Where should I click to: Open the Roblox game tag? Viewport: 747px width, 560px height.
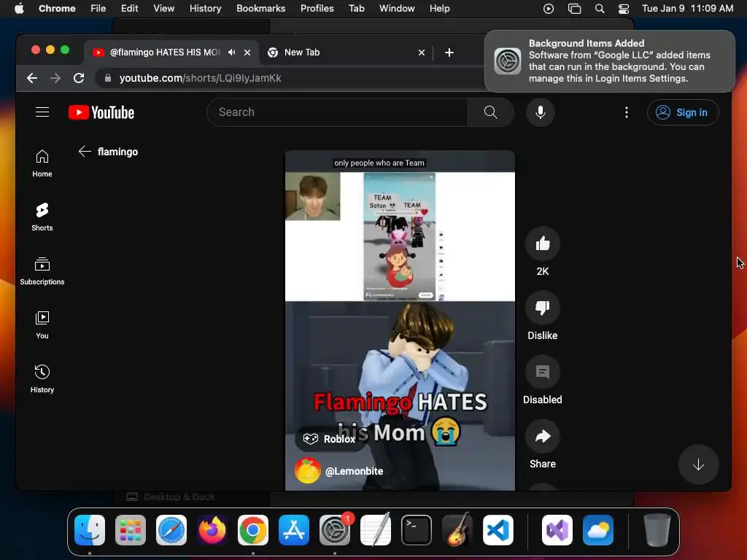pos(330,438)
